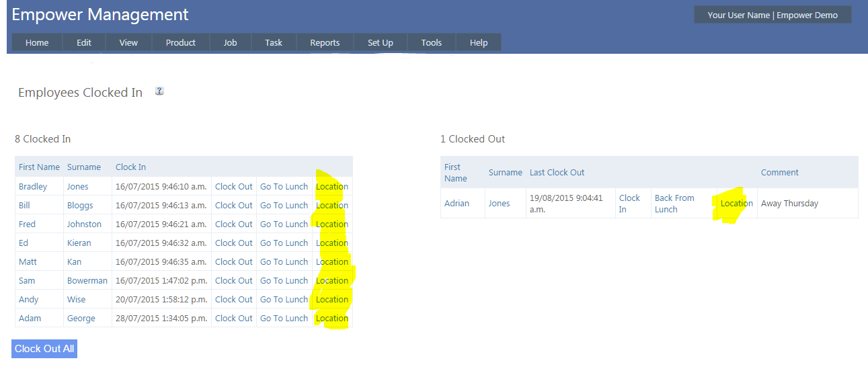Open the Set Up menu

pyautogui.click(x=380, y=42)
